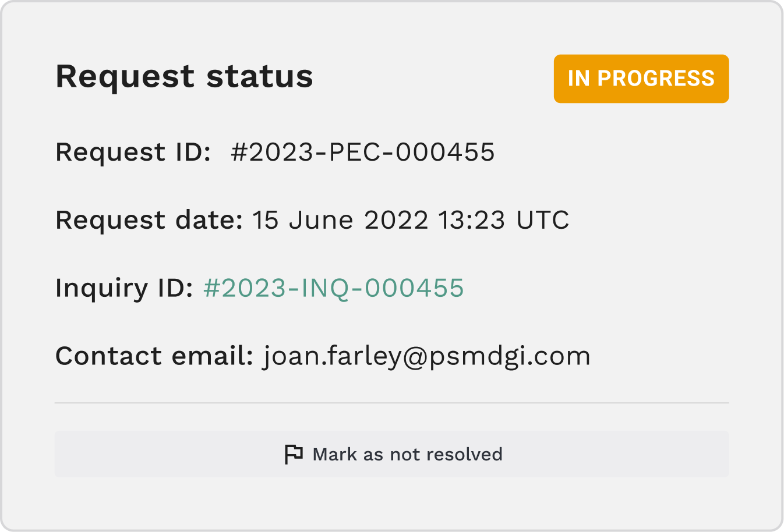Screen dimensions: 784x532
Task: Select the Contact email field label
Action: coord(154,356)
